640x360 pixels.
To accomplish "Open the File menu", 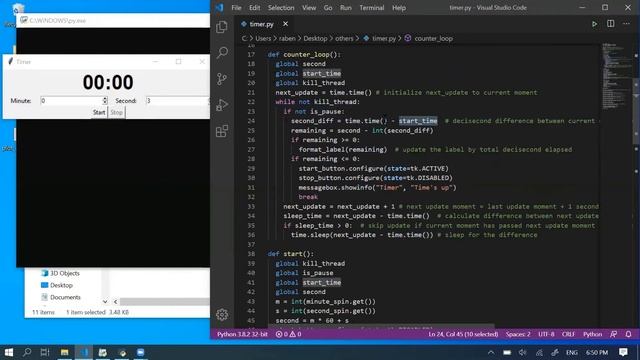I will 236,8.
